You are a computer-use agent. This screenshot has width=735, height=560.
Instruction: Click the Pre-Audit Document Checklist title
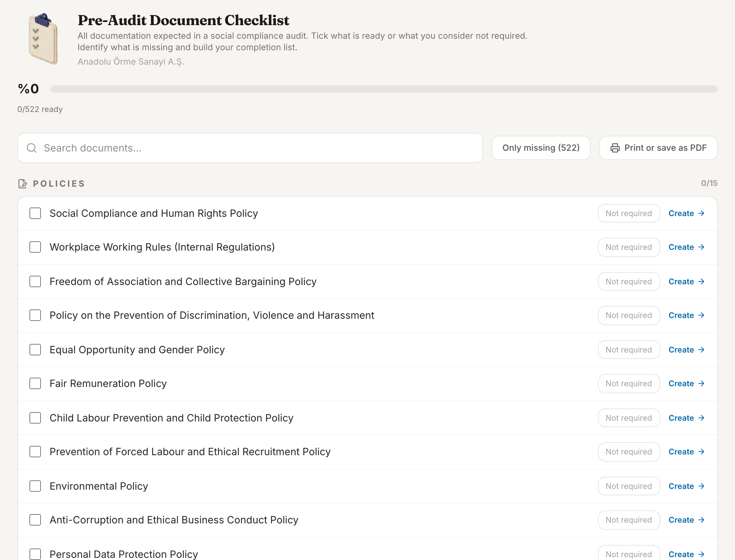[x=183, y=20]
